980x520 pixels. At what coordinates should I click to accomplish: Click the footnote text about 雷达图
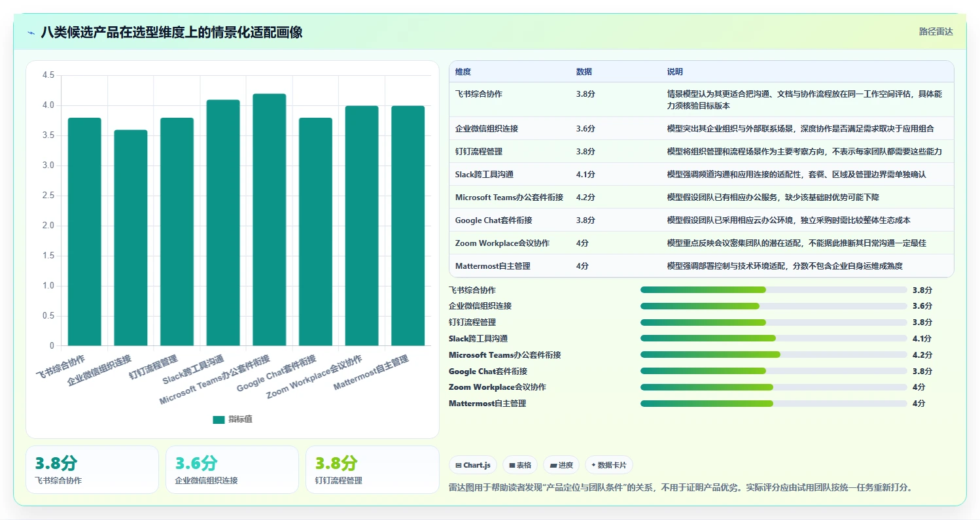(680, 487)
